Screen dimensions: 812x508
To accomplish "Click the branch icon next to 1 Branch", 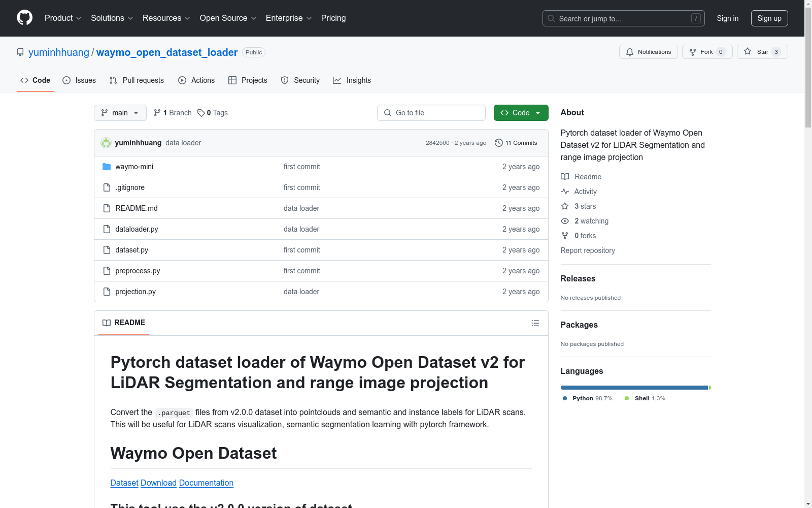I will tap(157, 113).
